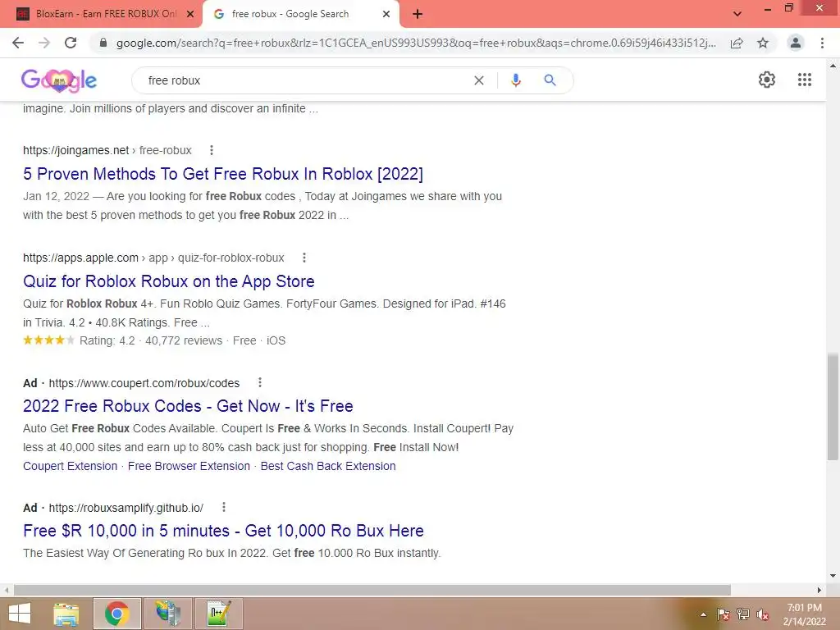Viewport: 840px width, 630px height.
Task: Expand the tab search chevron
Action: (x=737, y=14)
